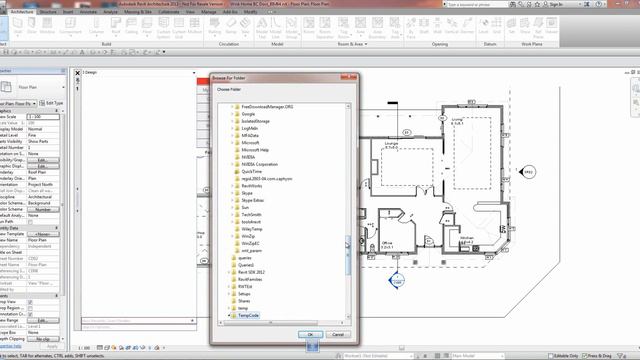Screen dimensions: 640x360
Task: Select the Opening By Face tool
Action: coord(411,28)
